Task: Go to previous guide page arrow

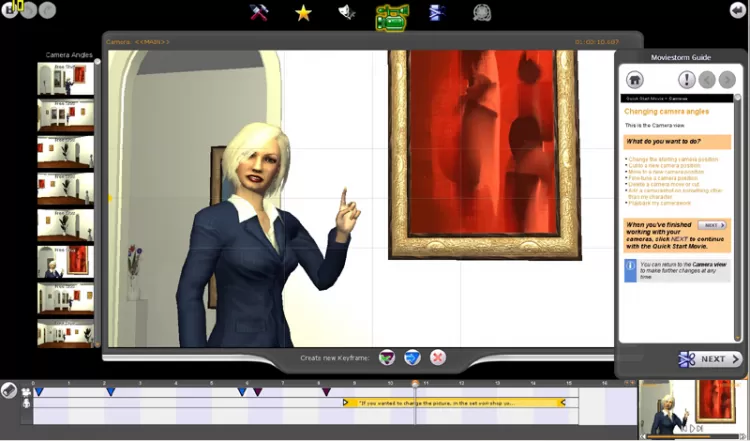Action: point(707,79)
